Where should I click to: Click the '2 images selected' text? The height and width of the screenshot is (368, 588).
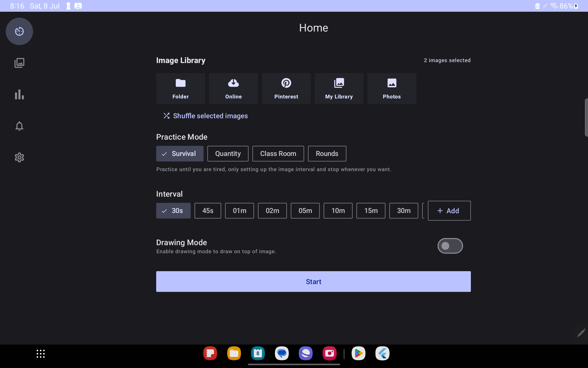(447, 60)
